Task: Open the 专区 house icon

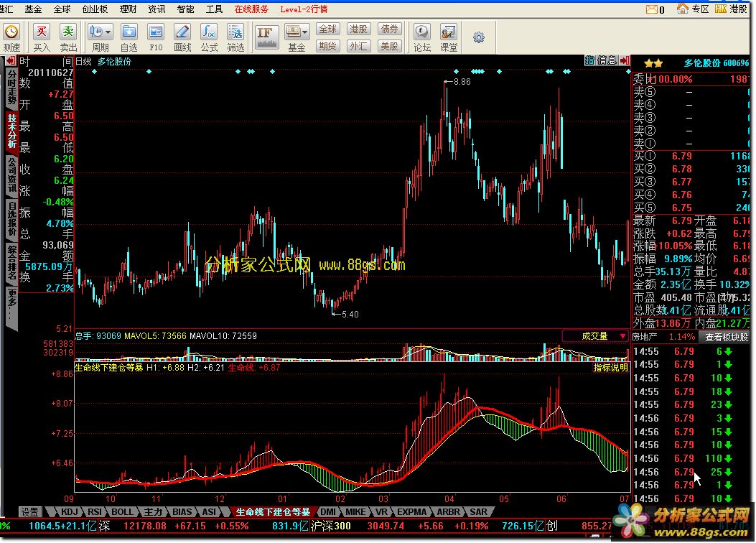Action: tap(682, 9)
